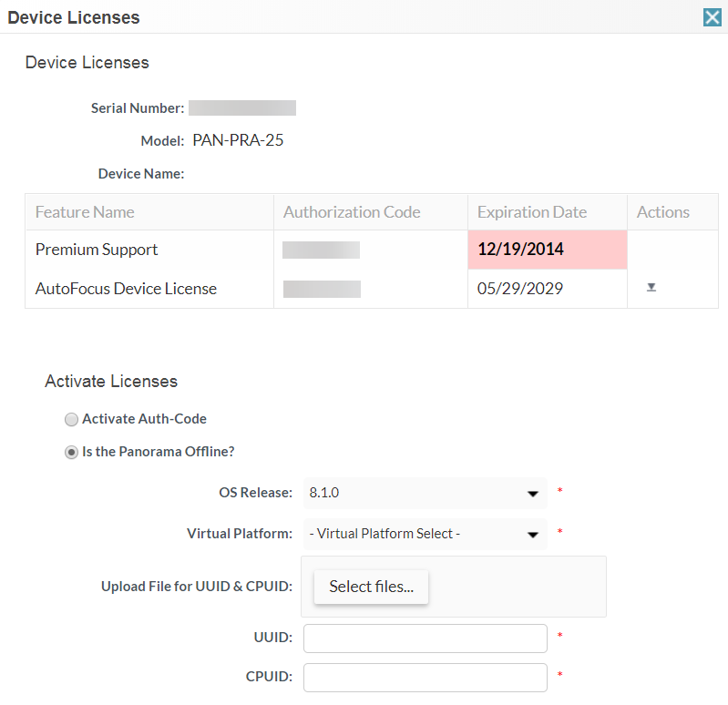Click the Virtual Platform dropdown arrow
The height and width of the screenshot is (705, 728).
coord(533,535)
